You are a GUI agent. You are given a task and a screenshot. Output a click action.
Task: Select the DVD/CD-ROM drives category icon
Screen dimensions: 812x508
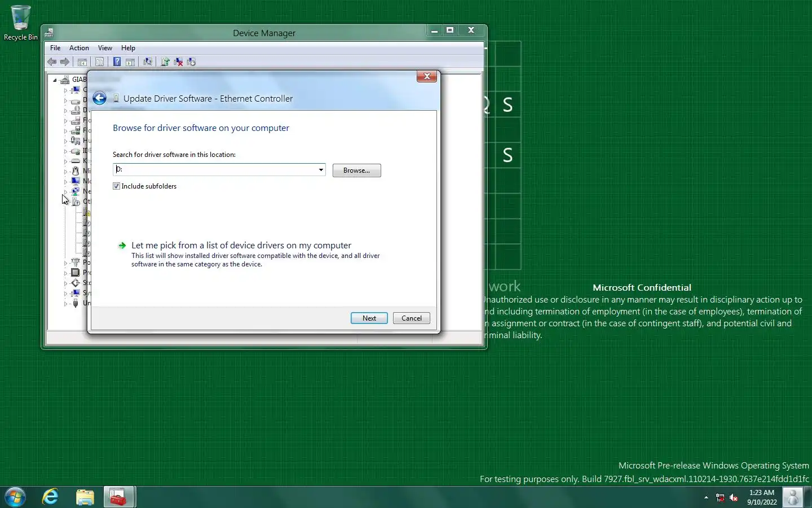point(75,110)
